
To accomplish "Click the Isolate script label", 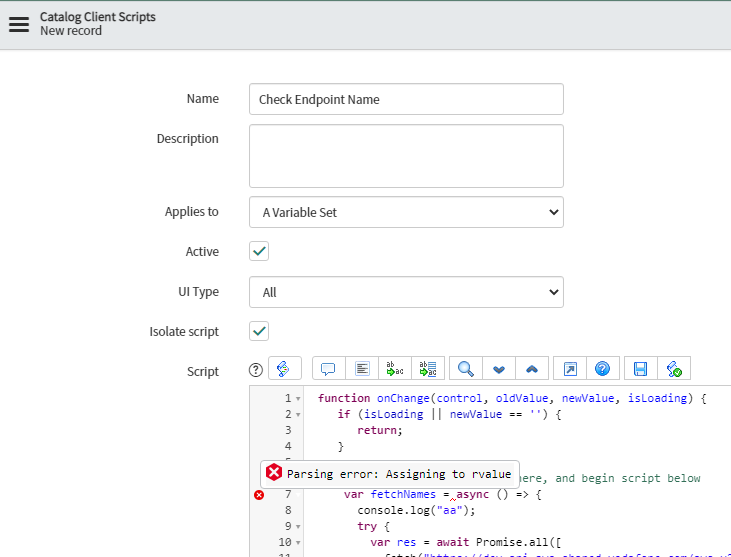I will click(x=184, y=332).
